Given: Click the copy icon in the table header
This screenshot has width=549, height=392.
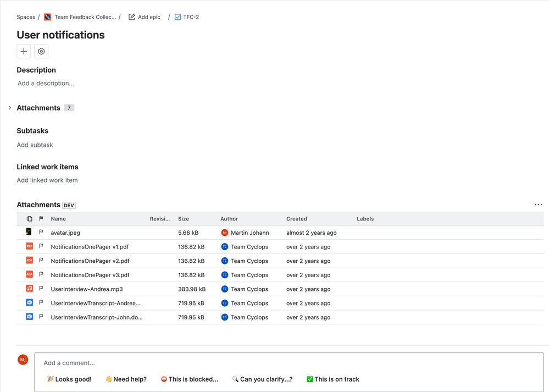Looking at the screenshot, I should 30,219.
